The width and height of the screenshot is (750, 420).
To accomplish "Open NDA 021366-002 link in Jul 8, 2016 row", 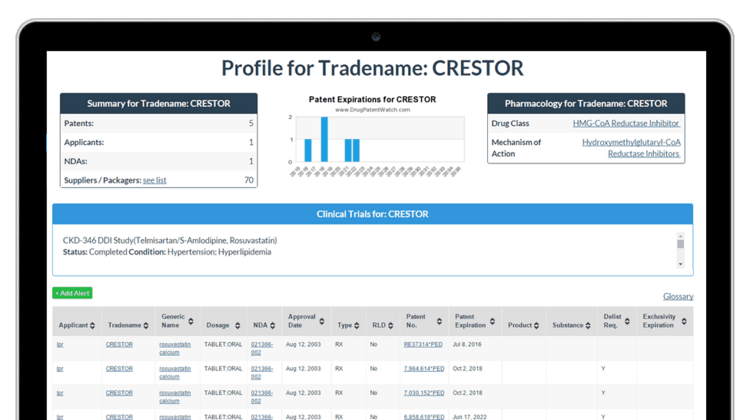I will pos(262,348).
